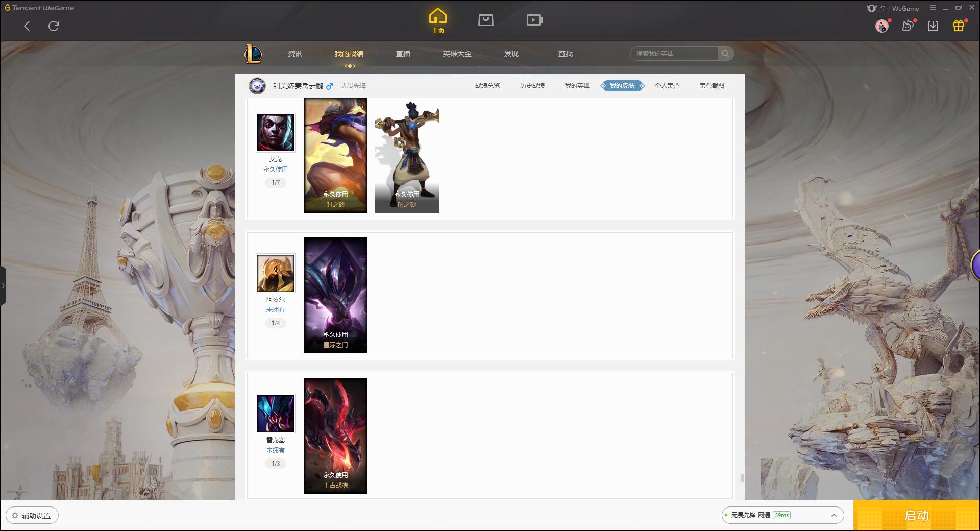Click the 雷克塞 champion portrait
The image size is (980, 531).
click(x=276, y=414)
